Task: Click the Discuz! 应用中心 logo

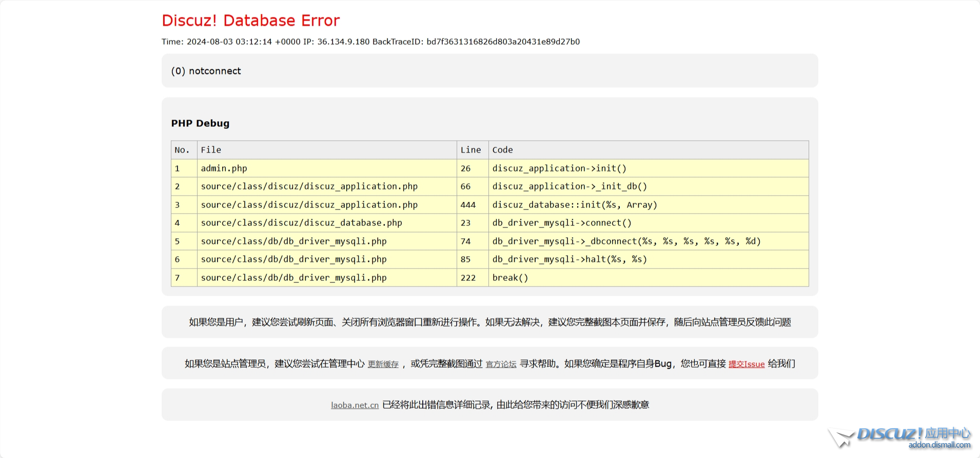Action: click(x=900, y=437)
